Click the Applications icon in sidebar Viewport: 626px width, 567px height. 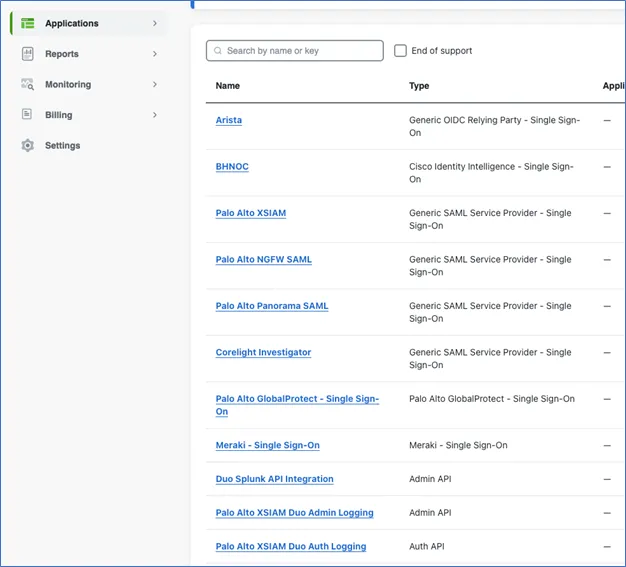[x=27, y=23]
